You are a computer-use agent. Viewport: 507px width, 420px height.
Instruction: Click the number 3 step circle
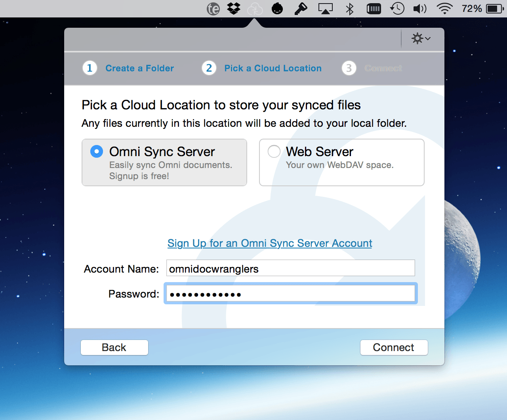point(349,68)
